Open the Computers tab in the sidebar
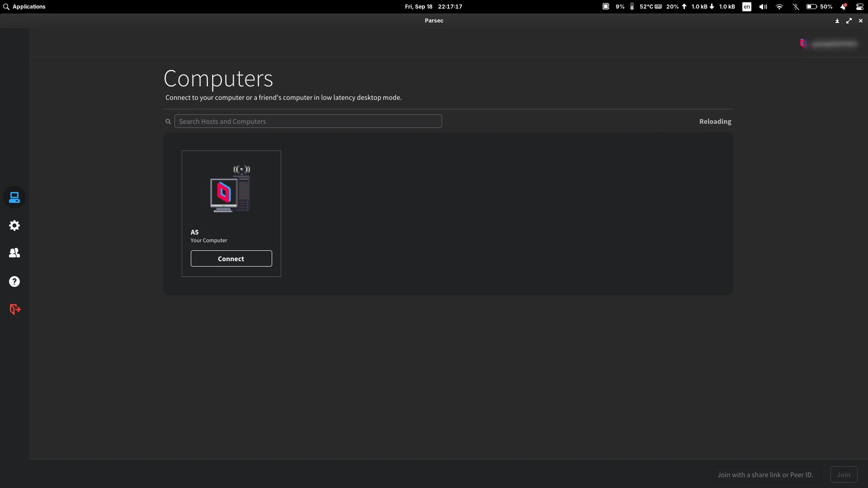 point(14,197)
